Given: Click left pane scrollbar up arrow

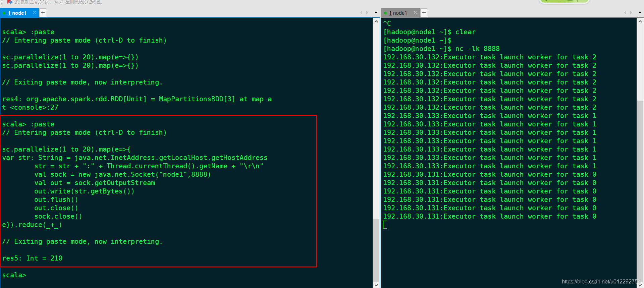Looking at the screenshot, I should click(x=376, y=21).
